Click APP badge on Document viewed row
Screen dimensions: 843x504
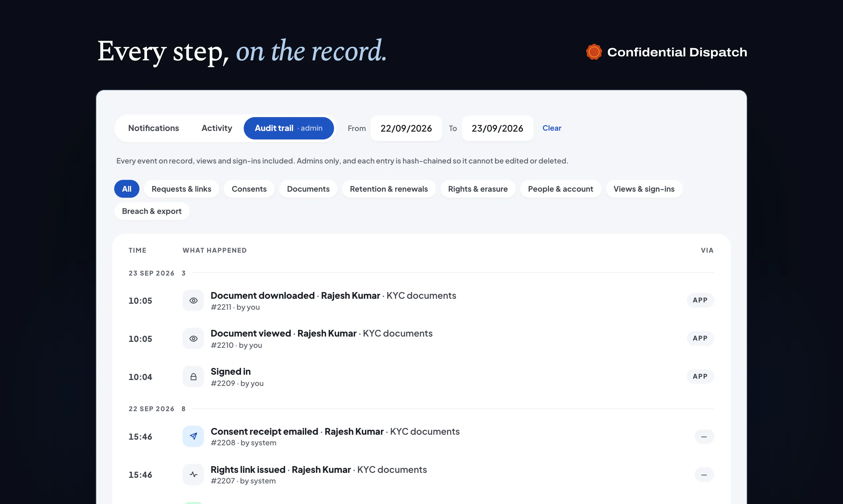700,338
